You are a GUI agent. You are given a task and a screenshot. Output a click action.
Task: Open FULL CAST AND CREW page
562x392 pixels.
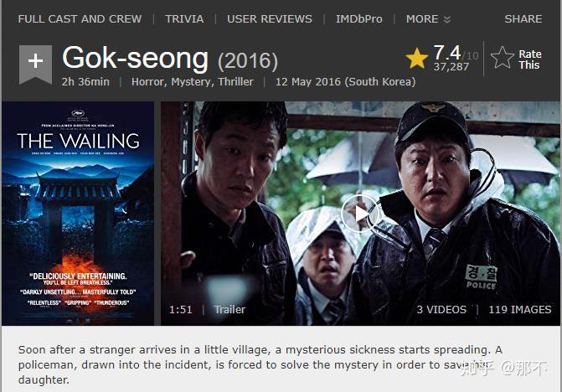click(80, 19)
